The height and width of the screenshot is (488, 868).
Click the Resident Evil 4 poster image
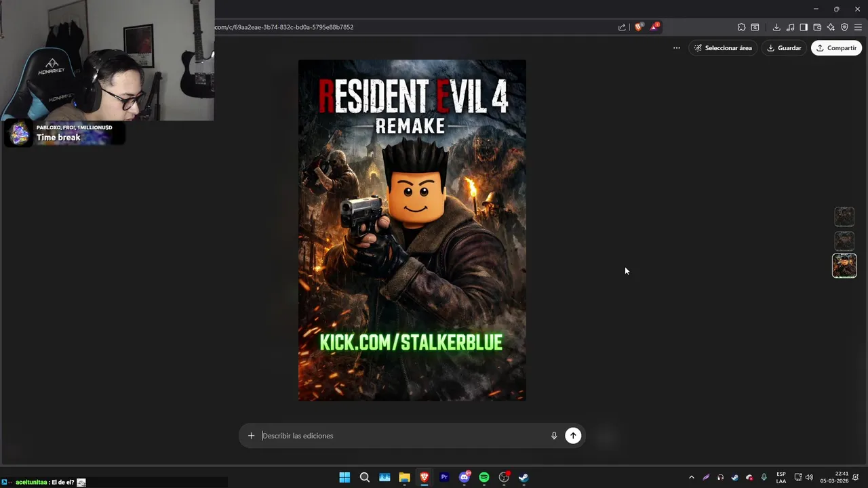click(412, 230)
